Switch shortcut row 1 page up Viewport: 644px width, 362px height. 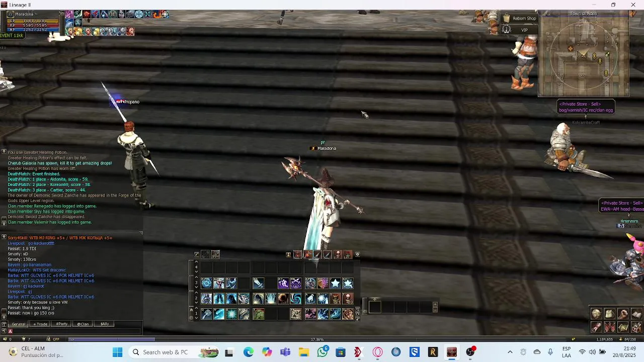click(196, 308)
